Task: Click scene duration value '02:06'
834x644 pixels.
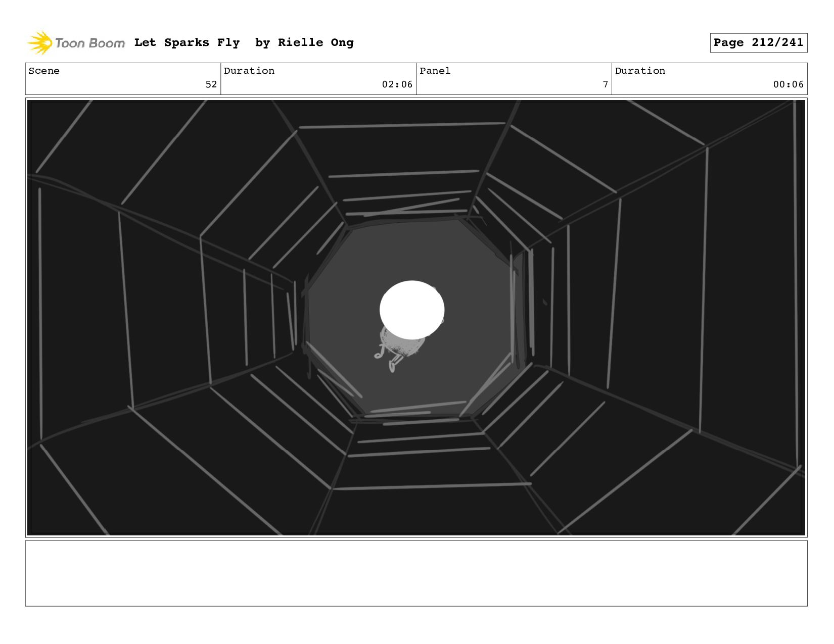Action: coord(397,84)
